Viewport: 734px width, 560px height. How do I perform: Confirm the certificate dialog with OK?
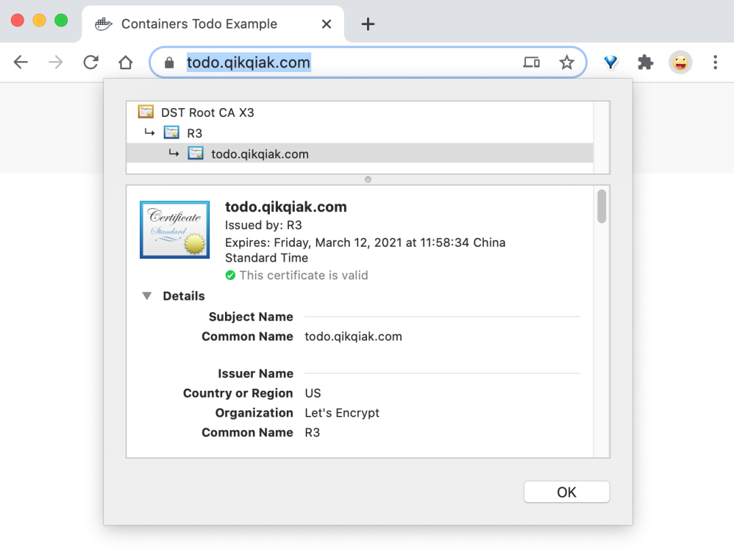[566, 492]
